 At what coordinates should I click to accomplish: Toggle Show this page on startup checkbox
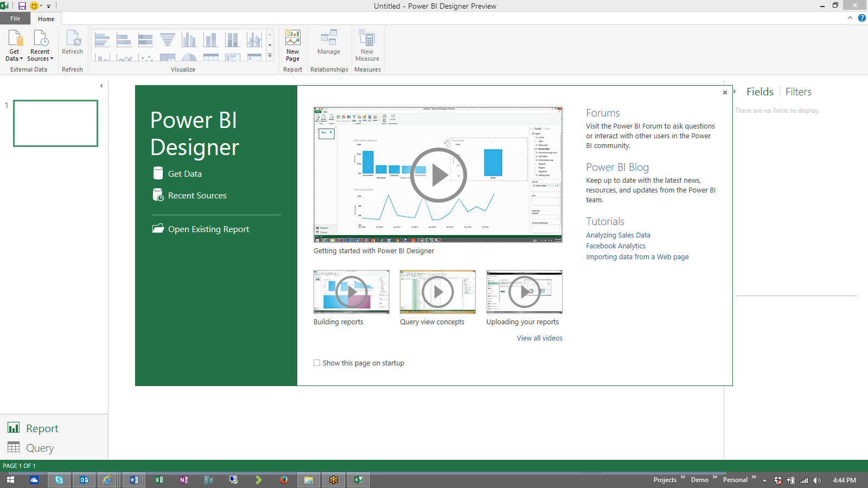pyautogui.click(x=317, y=363)
